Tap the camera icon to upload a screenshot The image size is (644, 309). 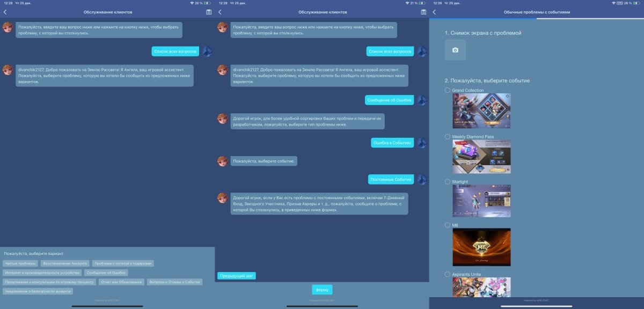coord(455,50)
